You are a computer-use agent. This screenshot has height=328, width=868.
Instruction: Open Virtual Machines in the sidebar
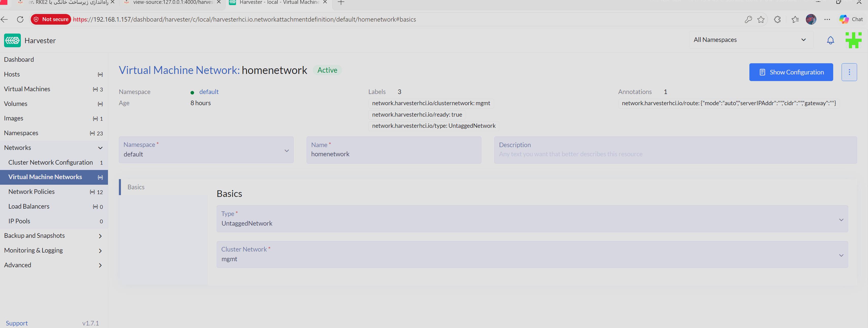click(27, 89)
